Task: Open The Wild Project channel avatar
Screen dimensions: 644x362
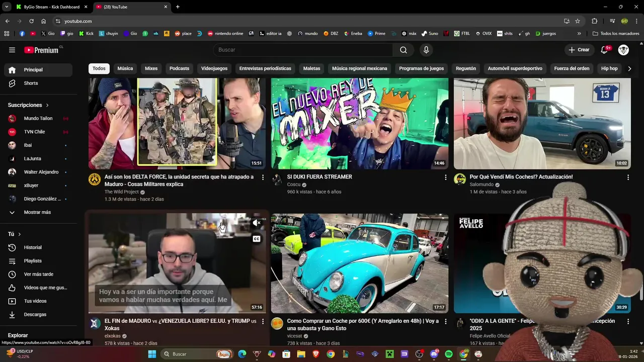Action: coord(95,179)
